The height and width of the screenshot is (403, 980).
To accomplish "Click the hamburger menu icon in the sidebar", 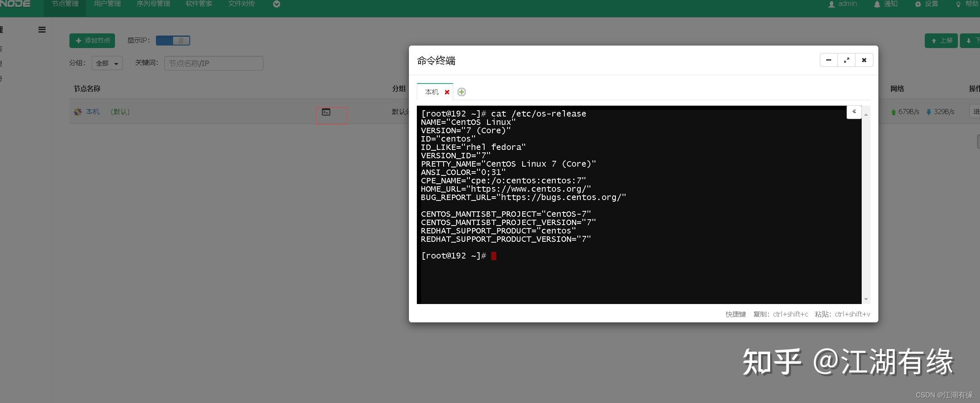I will click(x=41, y=30).
